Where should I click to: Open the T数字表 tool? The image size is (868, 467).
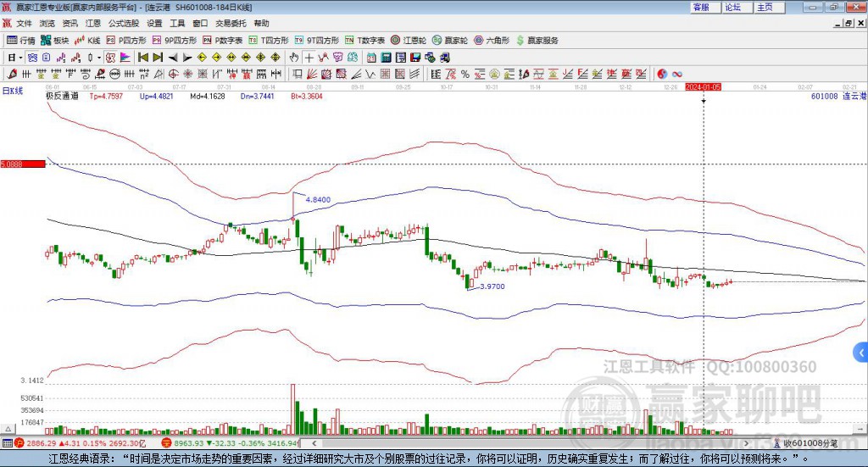click(x=364, y=41)
